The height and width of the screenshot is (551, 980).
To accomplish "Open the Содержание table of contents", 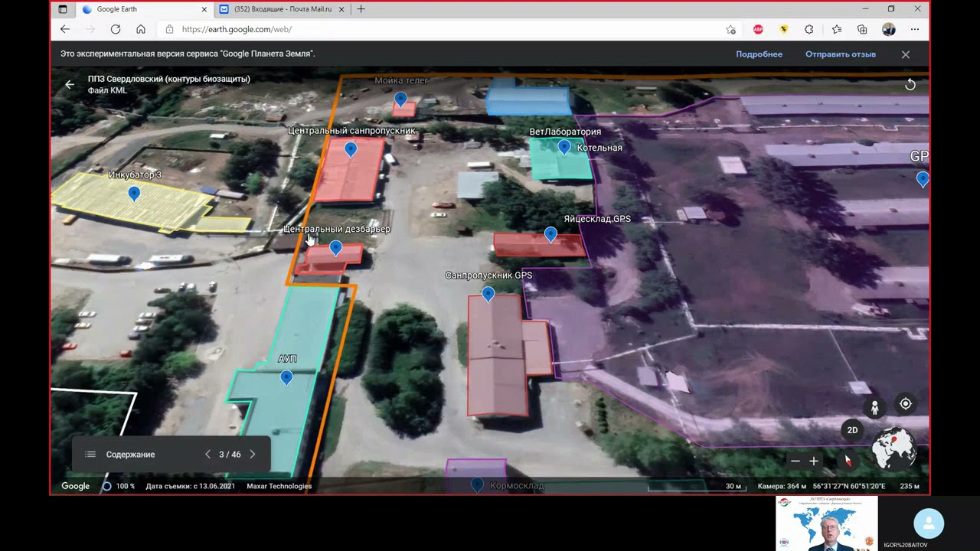I will point(120,455).
